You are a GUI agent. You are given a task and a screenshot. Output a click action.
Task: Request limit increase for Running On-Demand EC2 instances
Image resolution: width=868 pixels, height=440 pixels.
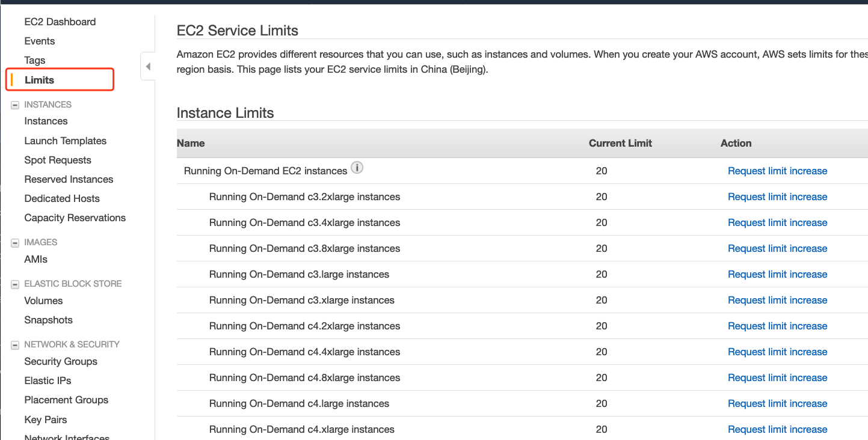[x=777, y=171]
